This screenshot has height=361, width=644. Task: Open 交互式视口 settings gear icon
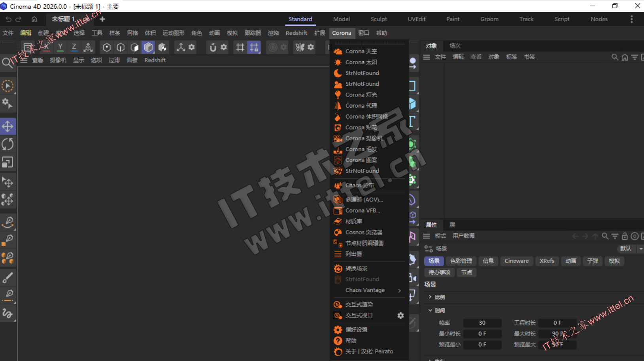[x=400, y=316]
